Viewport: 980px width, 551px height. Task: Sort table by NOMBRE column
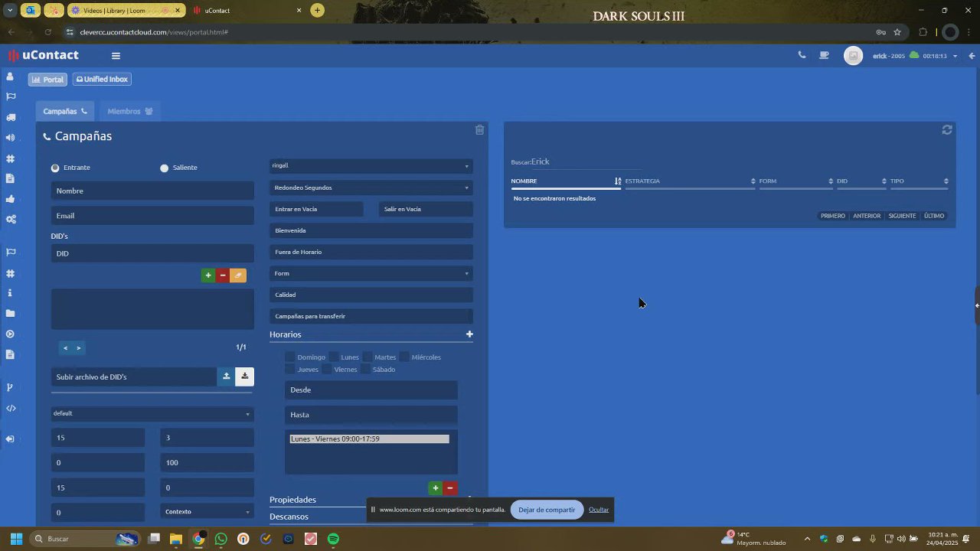tap(567, 181)
